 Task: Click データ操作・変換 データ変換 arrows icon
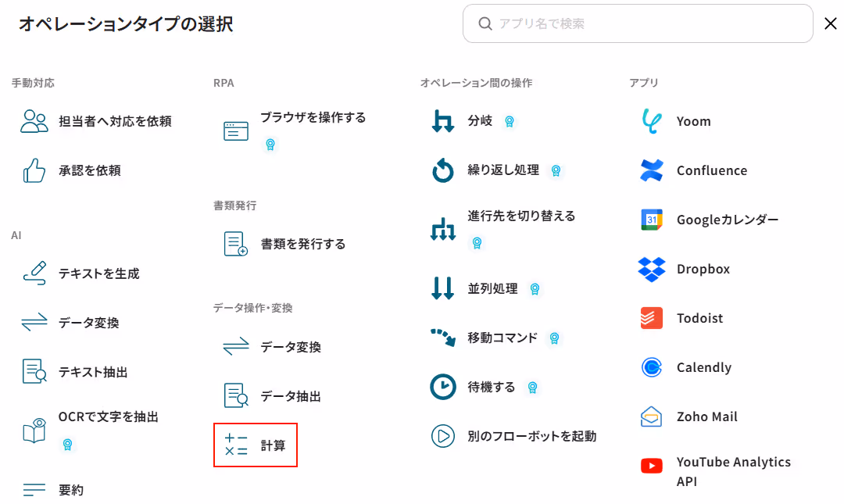pos(236,346)
